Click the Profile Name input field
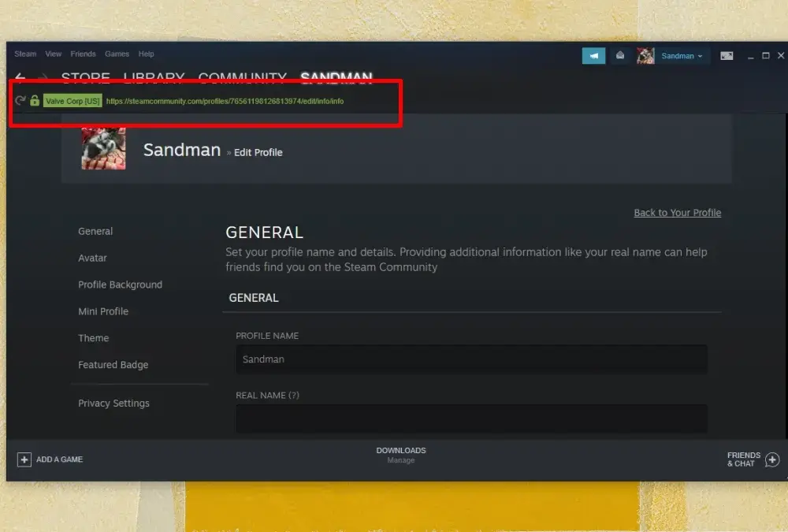Image resolution: width=788 pixels, height=532 pixels. pos(471,359)
